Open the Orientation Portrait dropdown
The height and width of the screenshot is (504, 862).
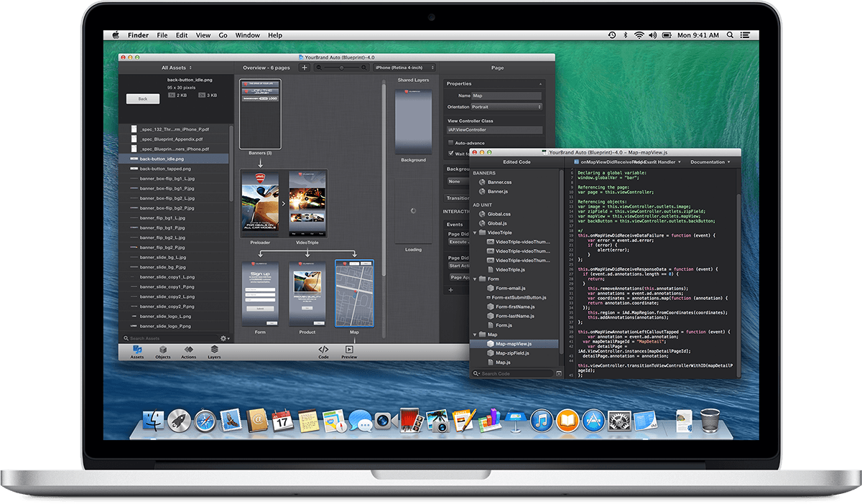coord(507,107)
